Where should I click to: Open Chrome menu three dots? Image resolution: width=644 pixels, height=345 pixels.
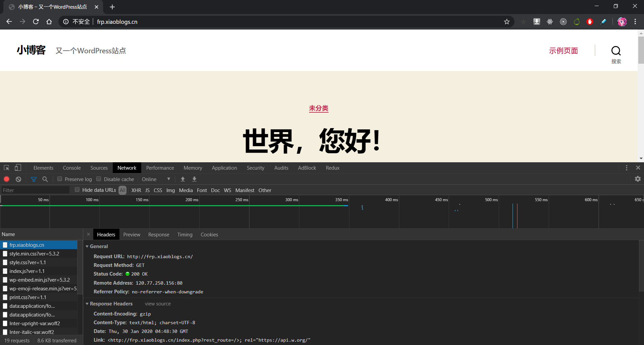click(x=635, y=21)
